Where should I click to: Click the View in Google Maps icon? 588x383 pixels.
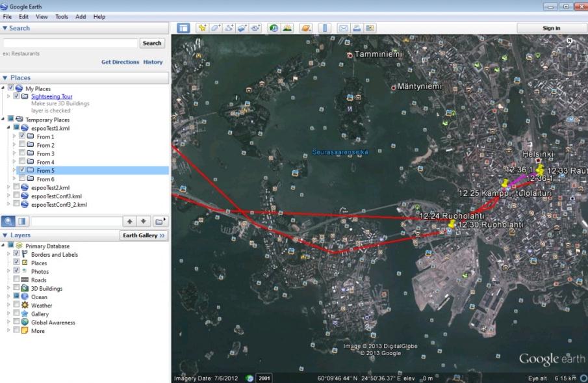pyautogui.click(x=370, y=28)
